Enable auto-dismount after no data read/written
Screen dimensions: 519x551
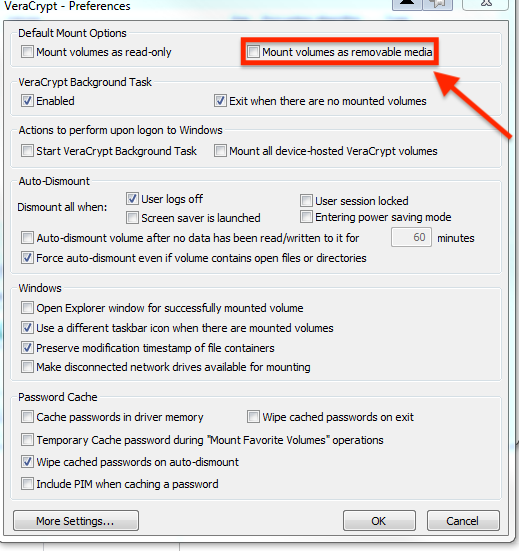(27, 238)
